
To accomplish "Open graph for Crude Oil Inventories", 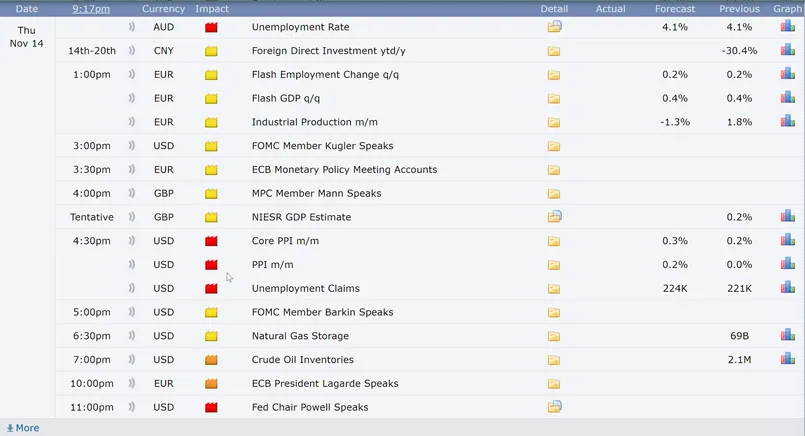I will point(787,360).
